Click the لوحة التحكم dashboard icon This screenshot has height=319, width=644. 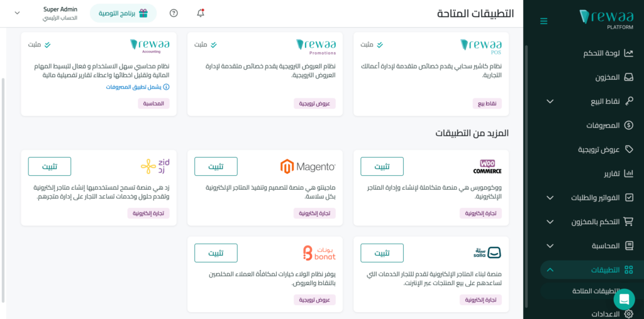[628, 53]
